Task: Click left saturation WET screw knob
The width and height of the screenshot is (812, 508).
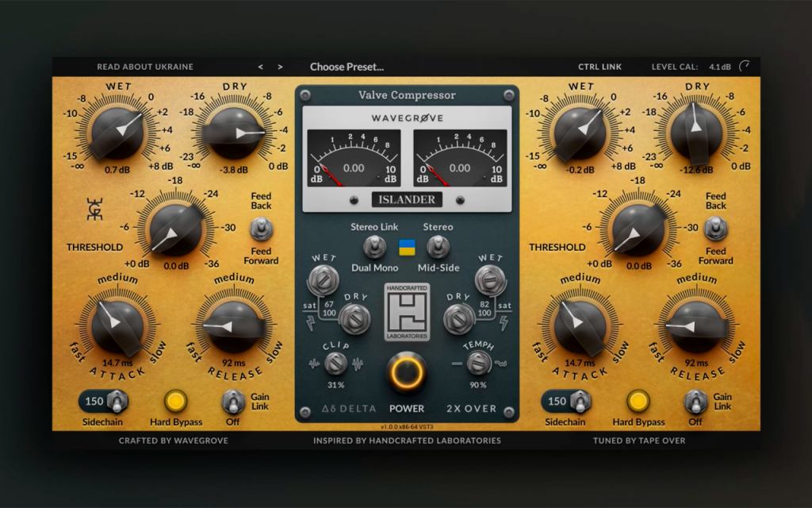Action: click(324, 280)
